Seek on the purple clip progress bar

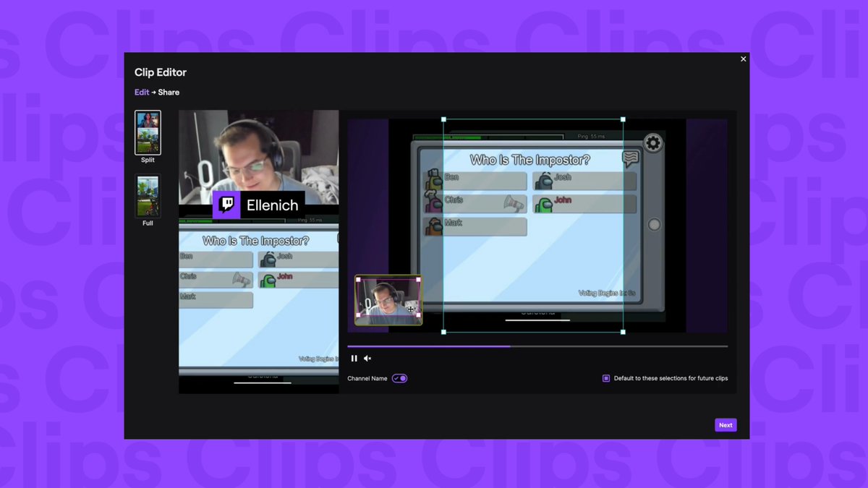537,346
